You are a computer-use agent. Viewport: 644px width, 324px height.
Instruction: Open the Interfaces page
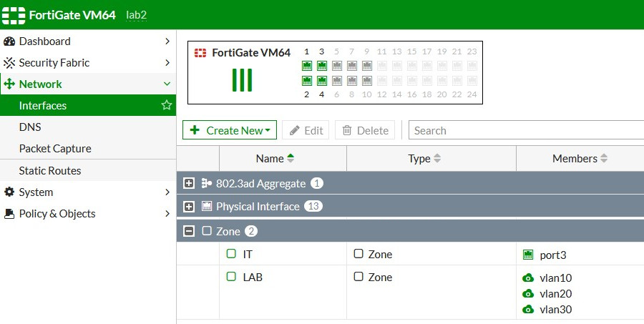88,106
